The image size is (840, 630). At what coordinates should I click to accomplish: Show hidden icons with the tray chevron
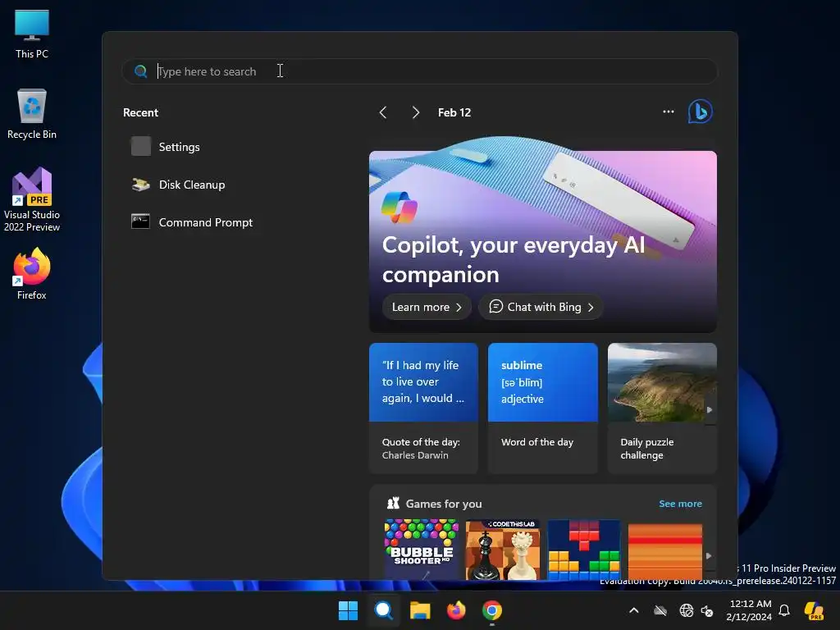click(634, 610)
